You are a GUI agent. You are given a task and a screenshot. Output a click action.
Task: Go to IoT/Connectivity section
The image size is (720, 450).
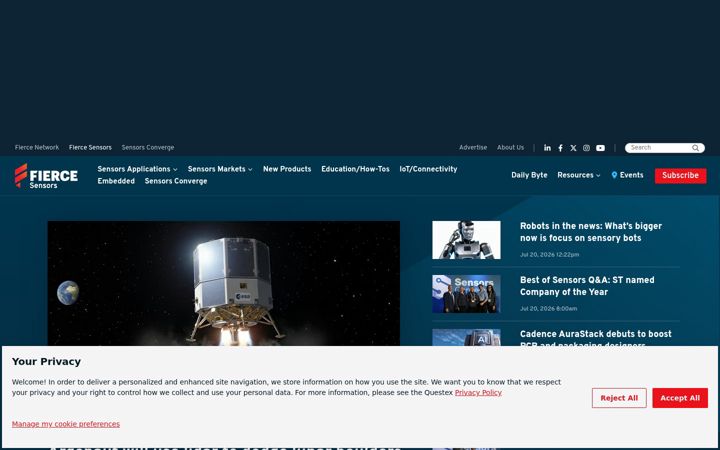pyautogui.click(x=428, y=169)
